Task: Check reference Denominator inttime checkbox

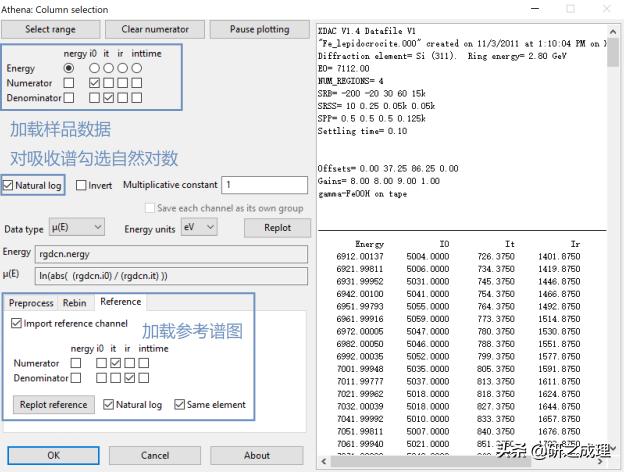Action: pos(144,378)
